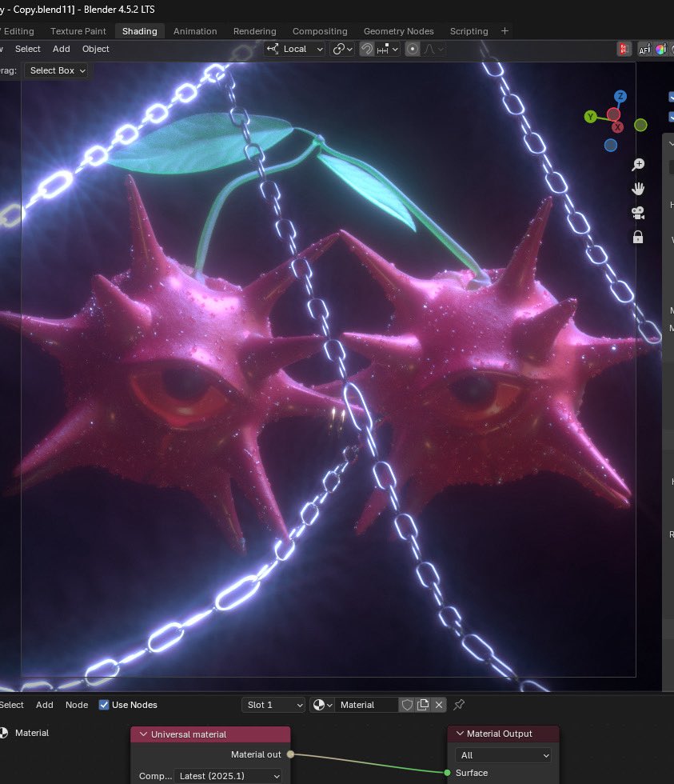
Task: Toggle proportional editing
Action: 413,49
